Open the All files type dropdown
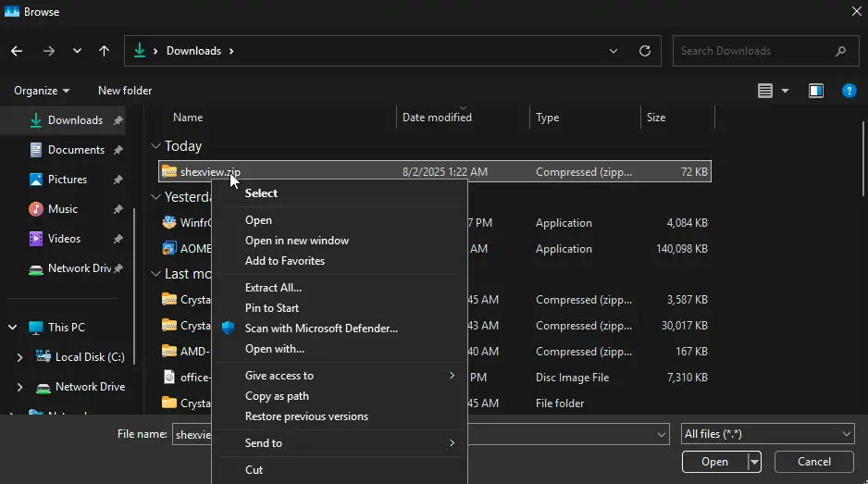The image size is (868, 484). click(767, 434)
